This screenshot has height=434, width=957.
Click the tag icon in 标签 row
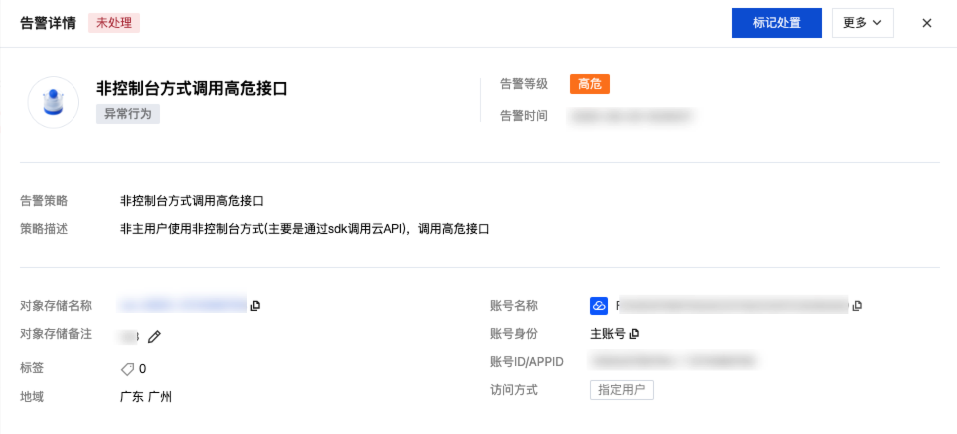click(127, 369)
